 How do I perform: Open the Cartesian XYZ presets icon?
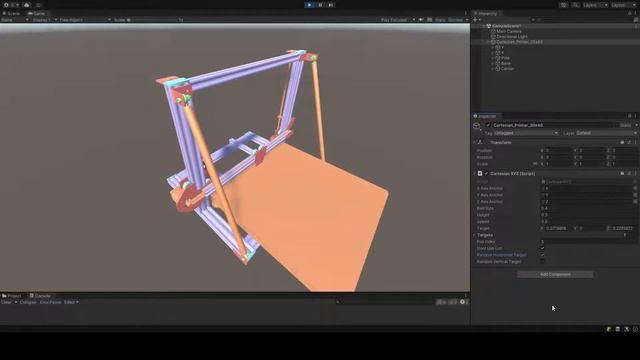tap(629, 173)
